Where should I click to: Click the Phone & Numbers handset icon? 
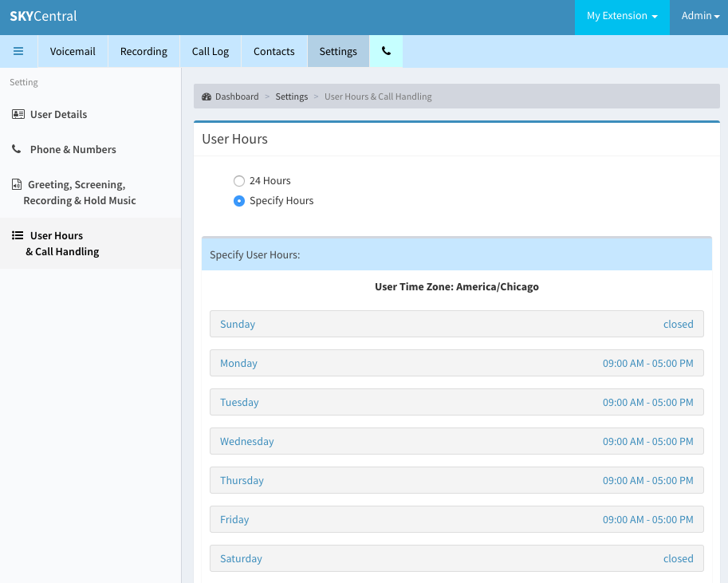tap(17, 149)
